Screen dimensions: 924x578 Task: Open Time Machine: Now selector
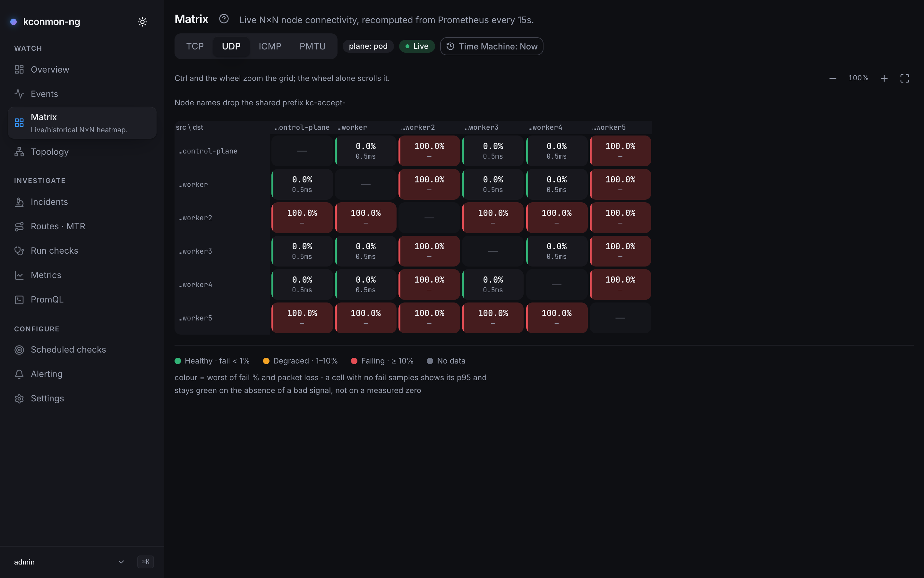coord(492,46)
